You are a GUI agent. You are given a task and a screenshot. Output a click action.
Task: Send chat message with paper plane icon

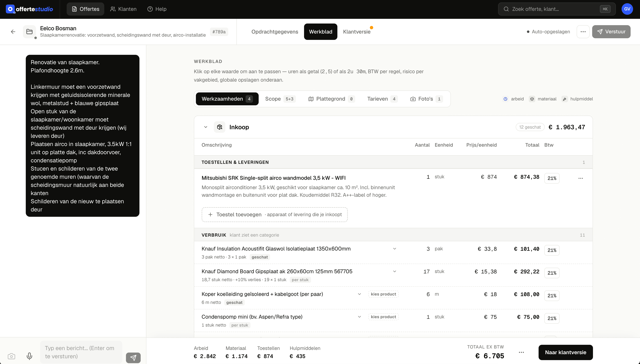(x=133, y=358)
